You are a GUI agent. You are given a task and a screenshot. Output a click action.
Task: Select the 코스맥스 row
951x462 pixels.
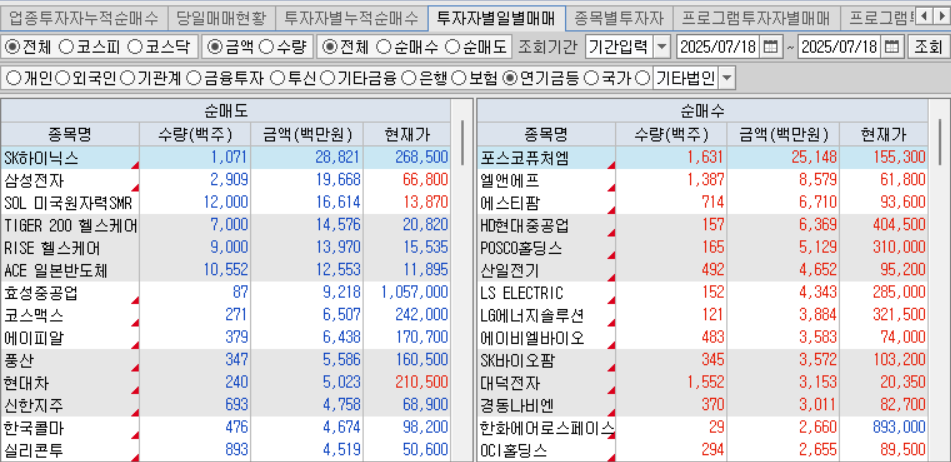point(226,316)
